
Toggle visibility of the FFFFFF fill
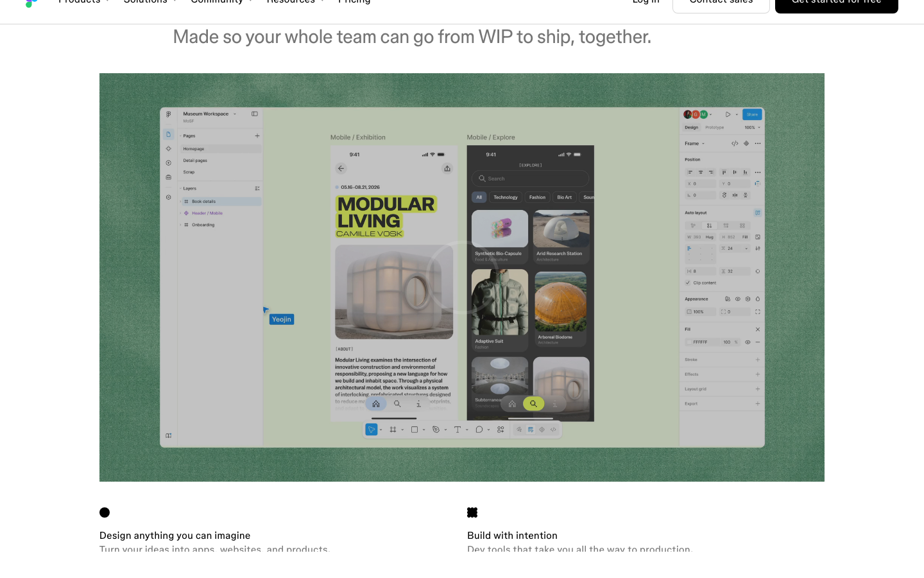pyautogui.click(x=748, y=342)
